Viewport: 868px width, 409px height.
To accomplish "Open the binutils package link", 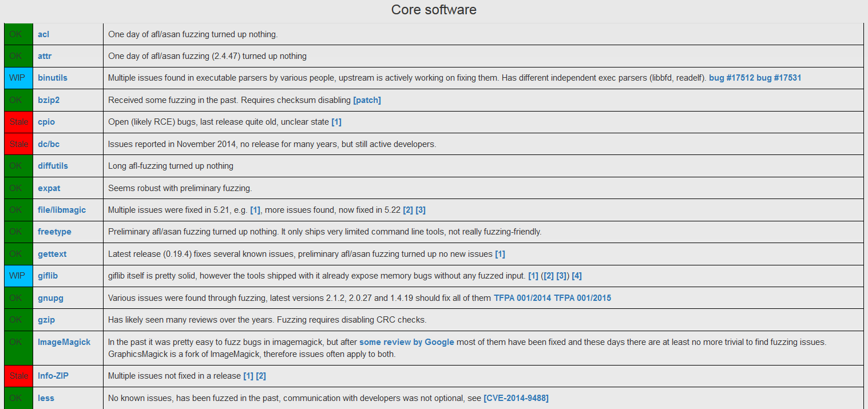I will pos(53,78).
